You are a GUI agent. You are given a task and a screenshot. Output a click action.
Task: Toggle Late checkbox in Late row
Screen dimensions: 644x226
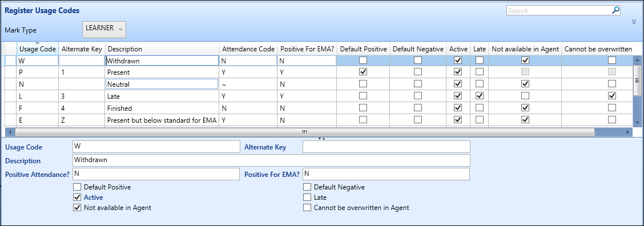click(x=480, y=96)
